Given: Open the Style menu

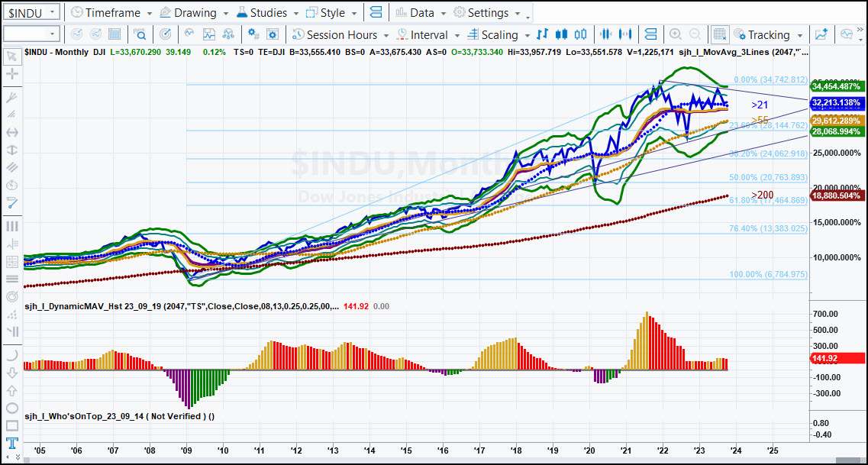Looking at the screenshot, I should click(333, 12).
